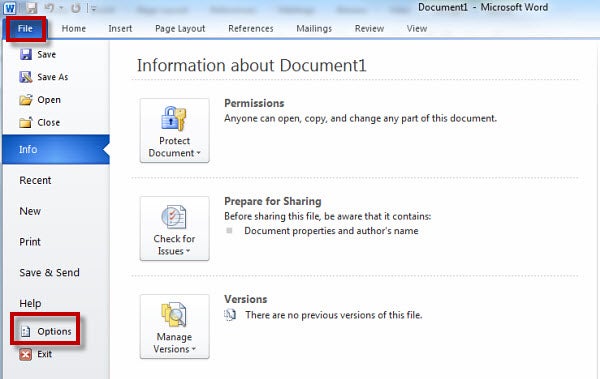This screenshot has height=379, width=600.
Task: Click the Options page icon
Action: [x=26, y=331]
